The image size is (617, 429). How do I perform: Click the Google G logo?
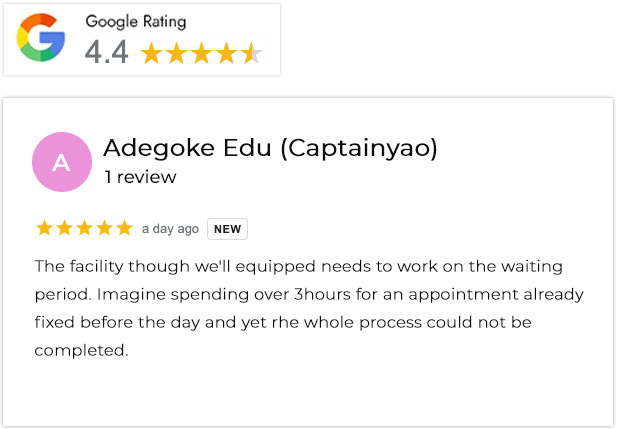click(41, 38)
